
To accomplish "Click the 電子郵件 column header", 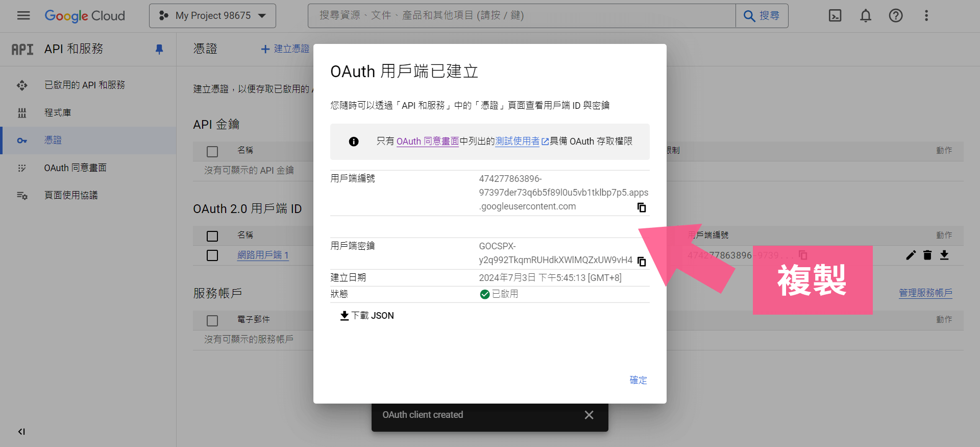I will pos(254,319).
